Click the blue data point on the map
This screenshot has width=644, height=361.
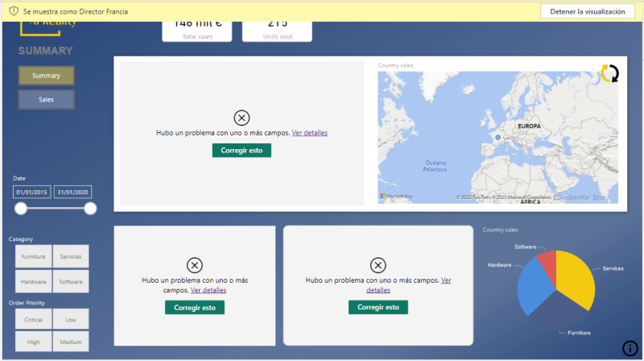pos(497,138)
